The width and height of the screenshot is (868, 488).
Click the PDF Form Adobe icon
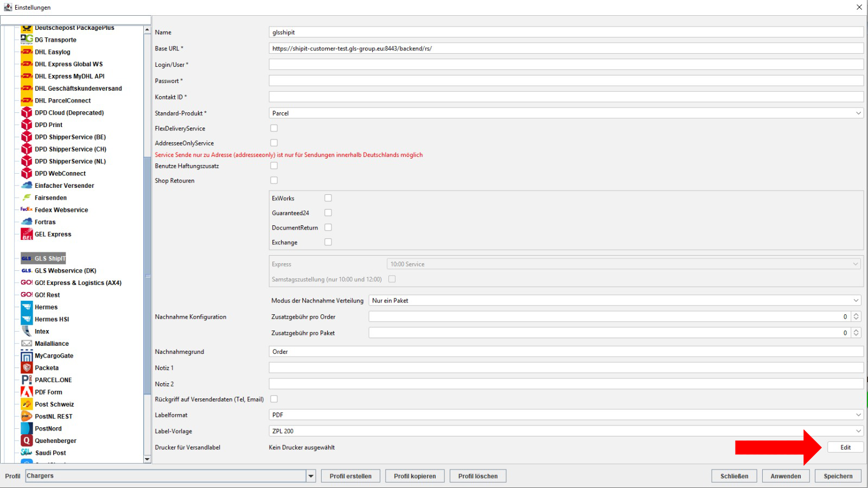27,392
